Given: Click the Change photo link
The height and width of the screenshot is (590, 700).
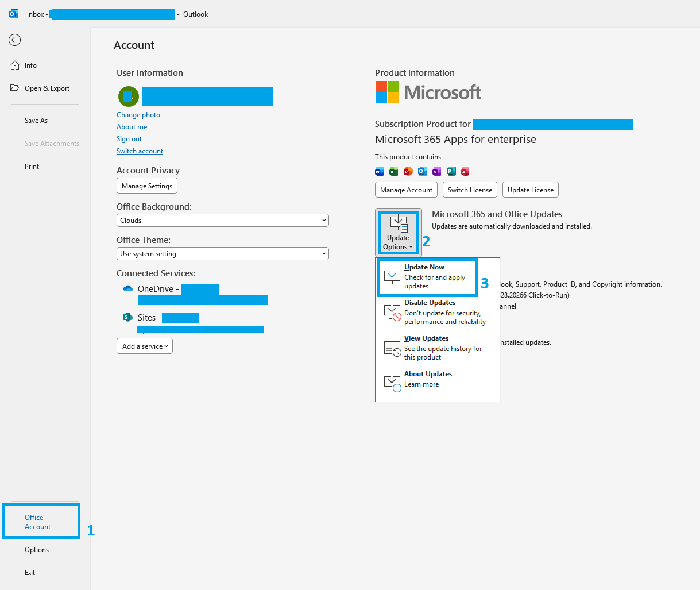Looking at the screenshot, I should coord(138,115).
